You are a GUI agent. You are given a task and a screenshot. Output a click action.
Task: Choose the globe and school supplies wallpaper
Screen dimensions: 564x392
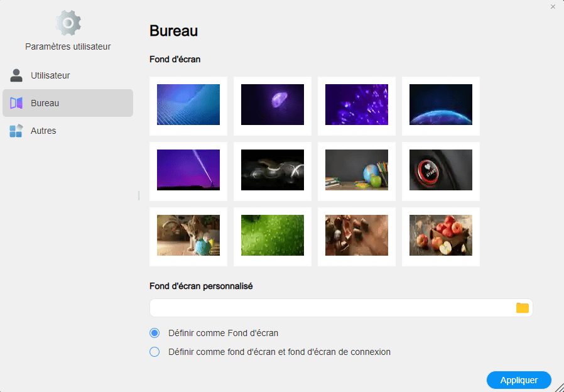point(357,171)
